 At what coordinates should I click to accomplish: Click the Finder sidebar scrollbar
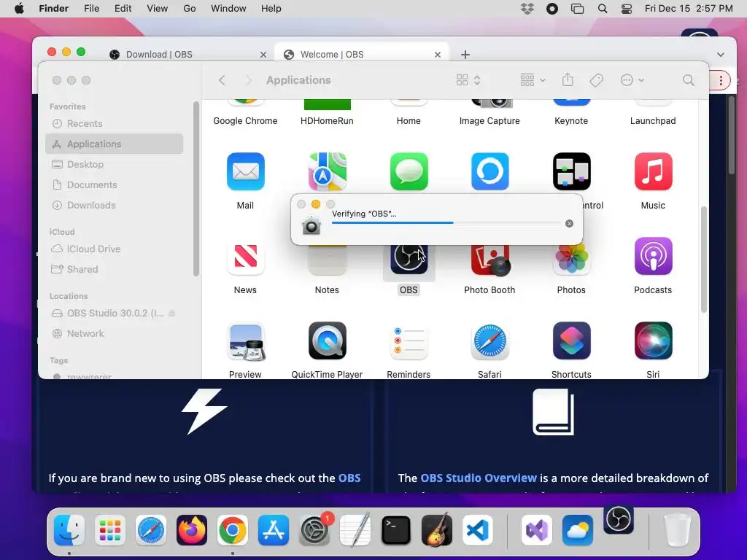(196, 188)
